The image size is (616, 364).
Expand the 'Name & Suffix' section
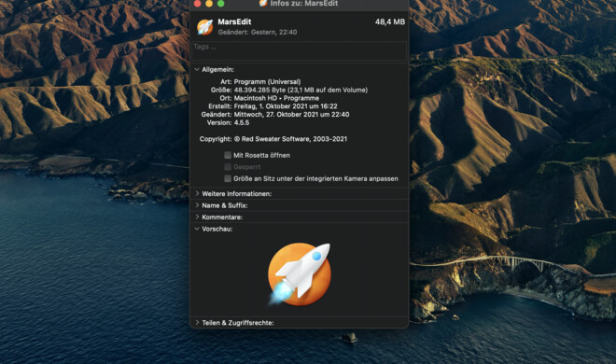pos(197,205)
